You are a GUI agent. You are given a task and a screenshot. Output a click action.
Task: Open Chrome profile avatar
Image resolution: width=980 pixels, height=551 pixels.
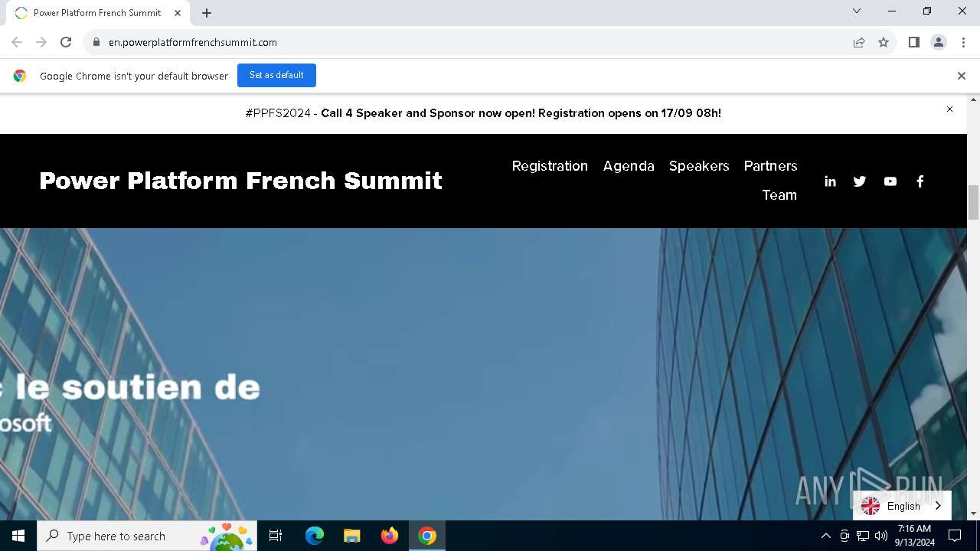(x=939, y=42)
